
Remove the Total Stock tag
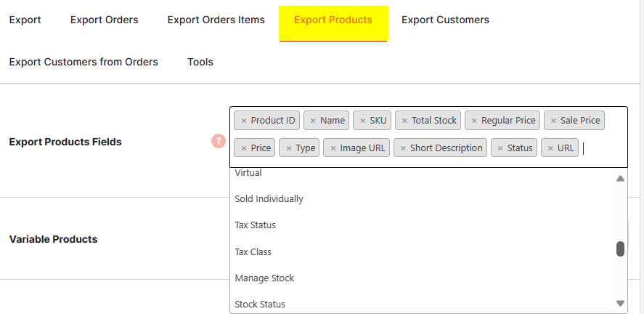click(404, 121)
